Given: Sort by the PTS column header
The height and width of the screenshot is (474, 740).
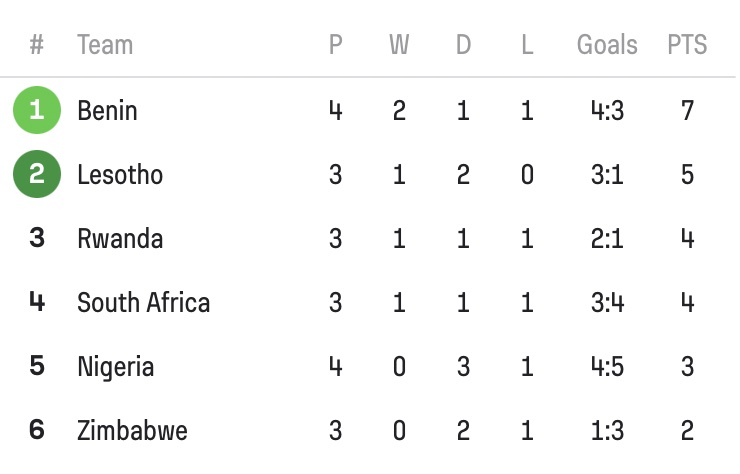Looking at the screenshot, I should tap(687, 45).
